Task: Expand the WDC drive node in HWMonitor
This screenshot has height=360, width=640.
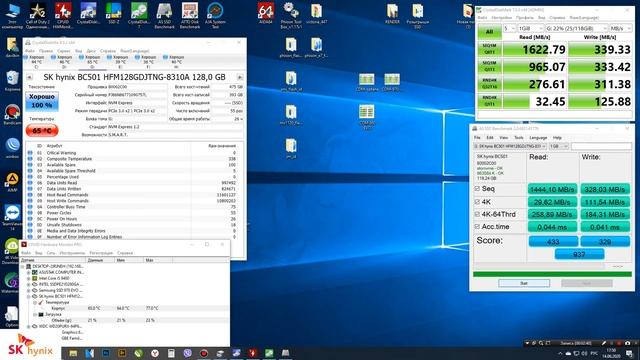Action: pos(29,327)
